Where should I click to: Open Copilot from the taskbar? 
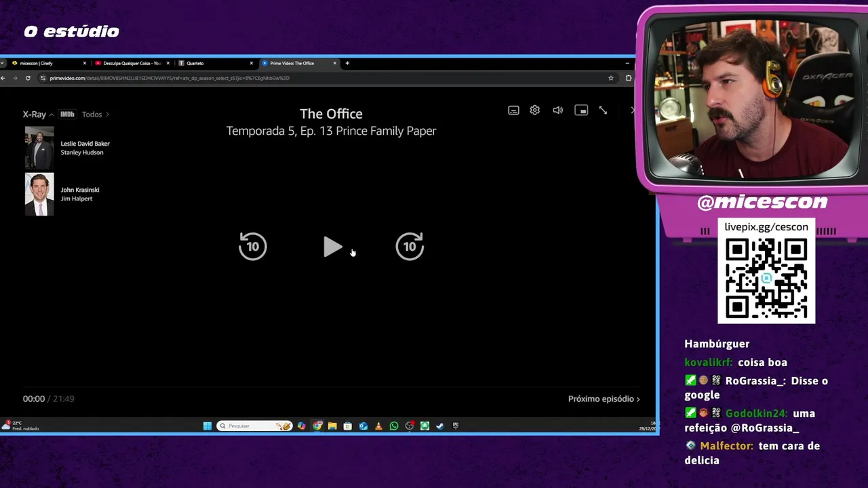coord(302,426)
